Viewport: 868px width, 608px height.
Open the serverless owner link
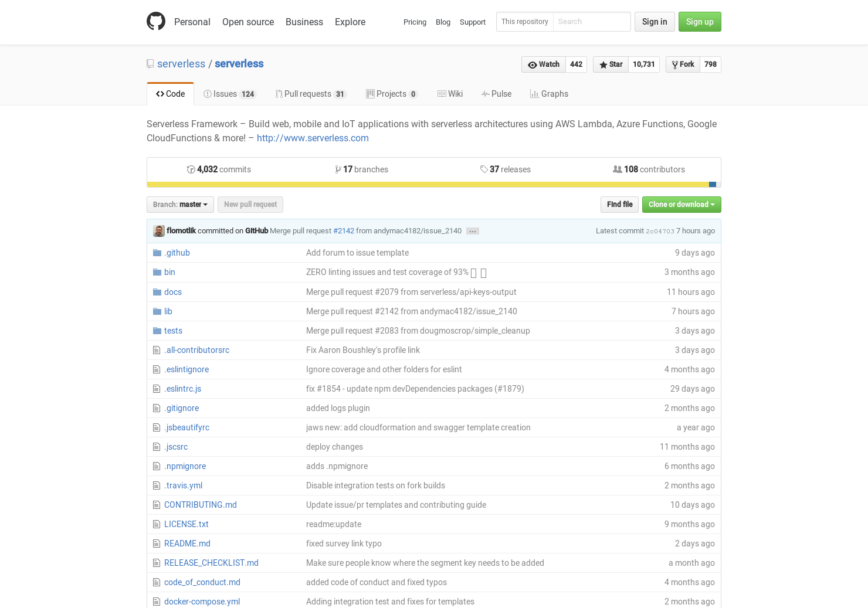pos(181,64)
